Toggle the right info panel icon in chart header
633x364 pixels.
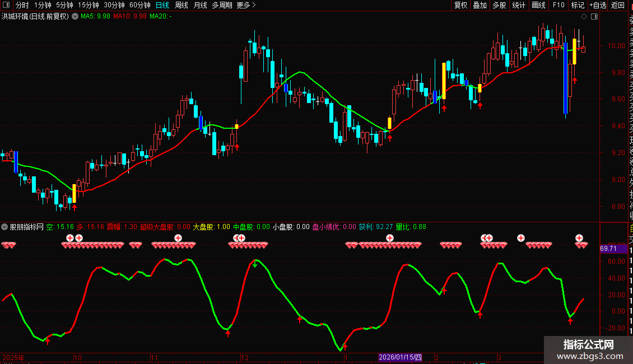tap(594, 17)
